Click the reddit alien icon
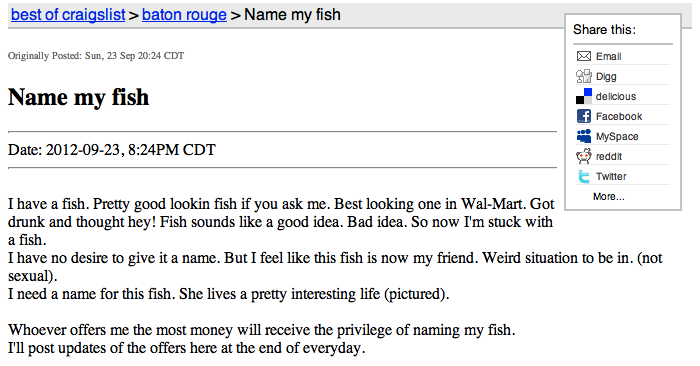 tap(583, 156)
